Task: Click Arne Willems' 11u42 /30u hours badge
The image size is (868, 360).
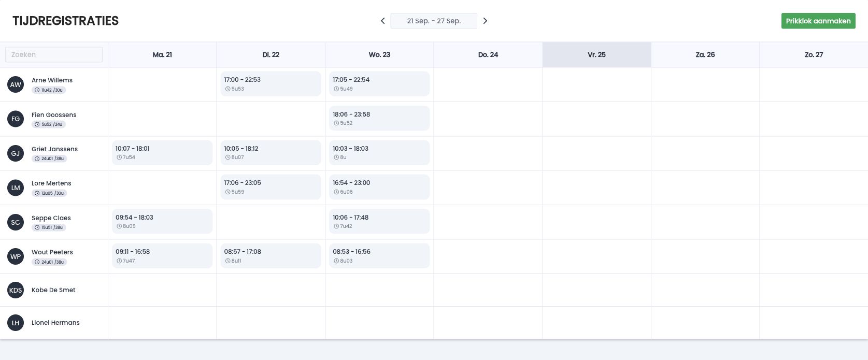Action: tap(49, 90)
